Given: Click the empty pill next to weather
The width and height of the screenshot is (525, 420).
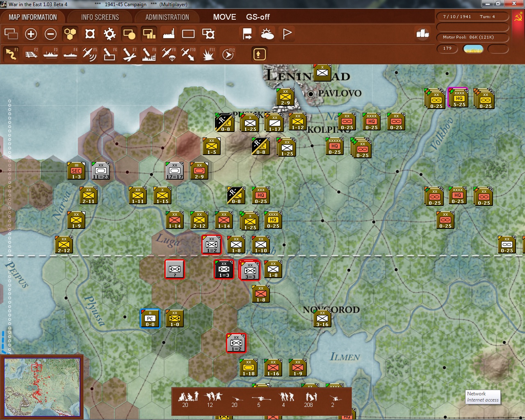Looking at the screenshot, I should (x=498, y=49).
